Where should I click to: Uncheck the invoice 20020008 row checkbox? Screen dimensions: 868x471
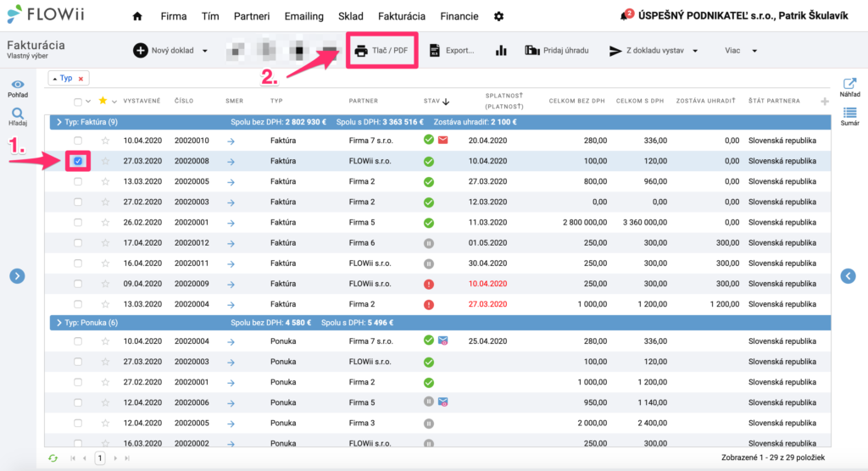click(x=77, y=161)
